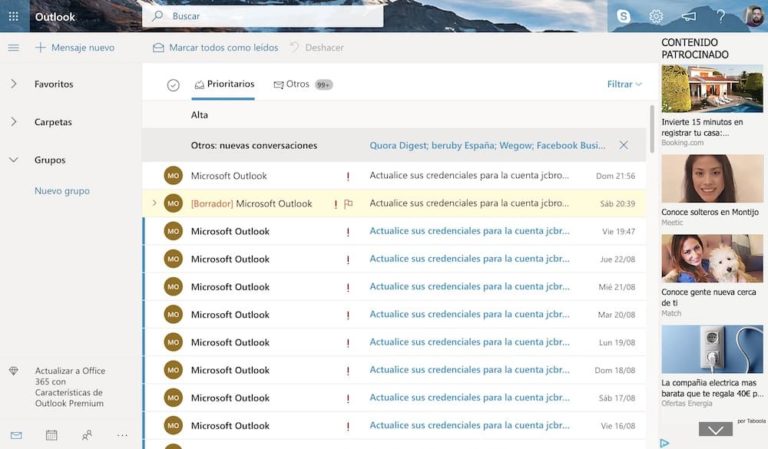Click the megaphone announcements icon
The width and height of the screenshot is (768, 449).
tap(688, 16)
